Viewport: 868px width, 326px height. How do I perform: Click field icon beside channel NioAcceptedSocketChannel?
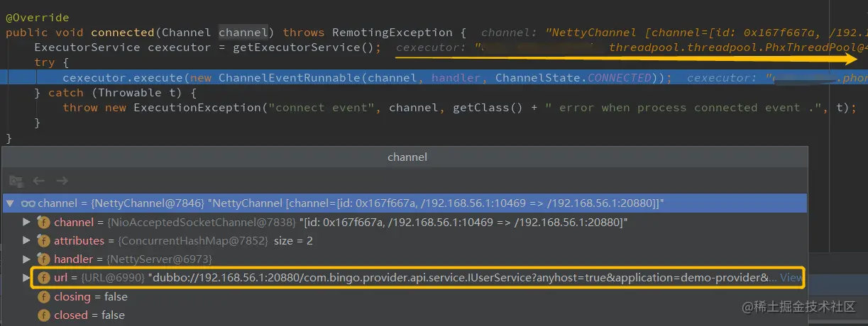[43, 223]
